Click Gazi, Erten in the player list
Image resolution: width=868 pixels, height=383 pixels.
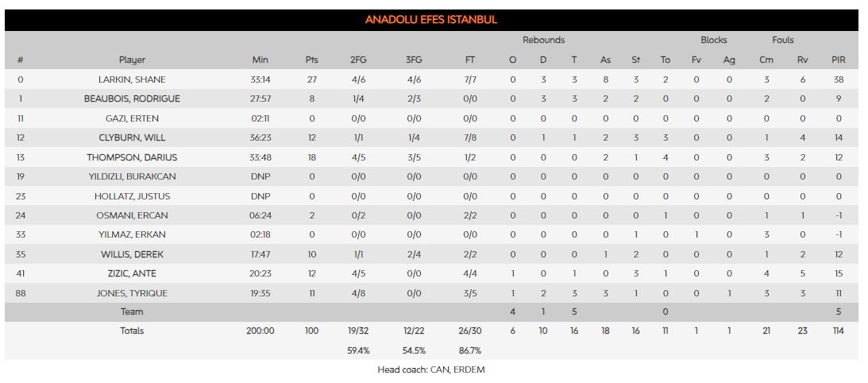coord(132,118)
